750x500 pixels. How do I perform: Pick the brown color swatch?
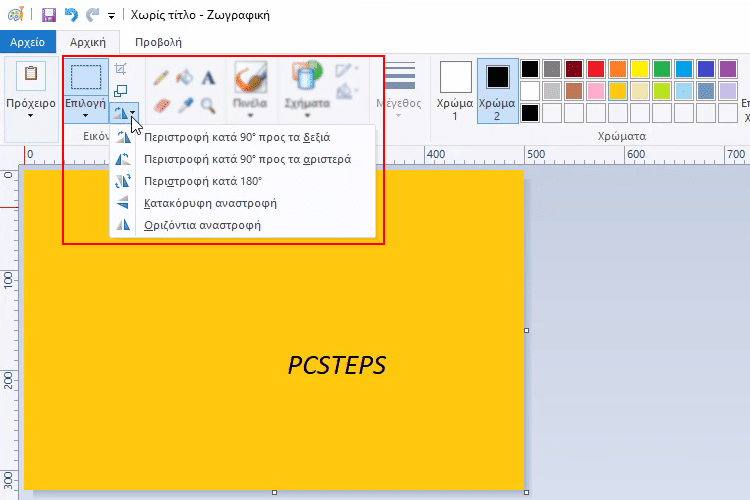click(574, 91)
